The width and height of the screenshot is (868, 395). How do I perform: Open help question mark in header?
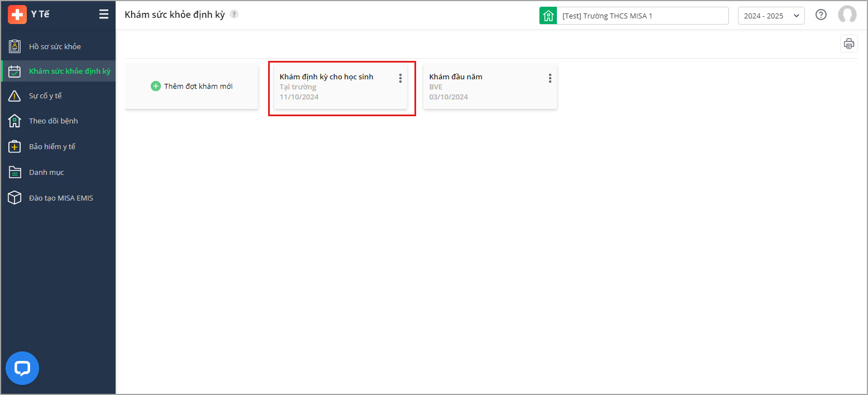tap(821, 15)
